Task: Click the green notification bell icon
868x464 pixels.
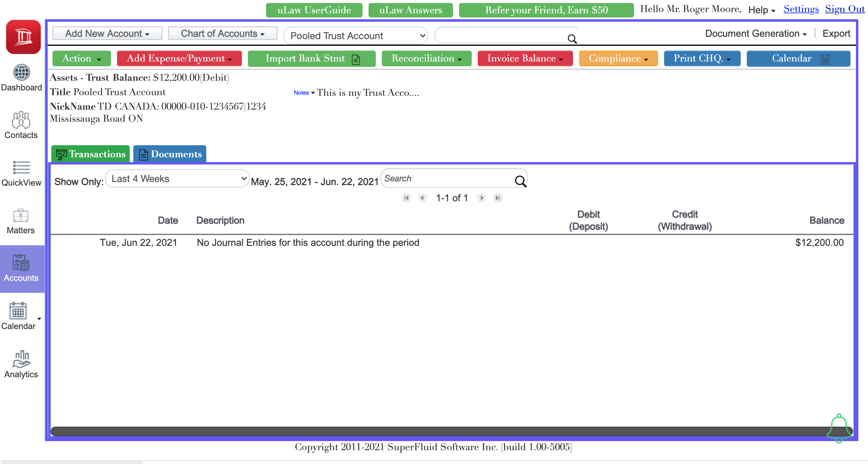Action: click(839, 428)
